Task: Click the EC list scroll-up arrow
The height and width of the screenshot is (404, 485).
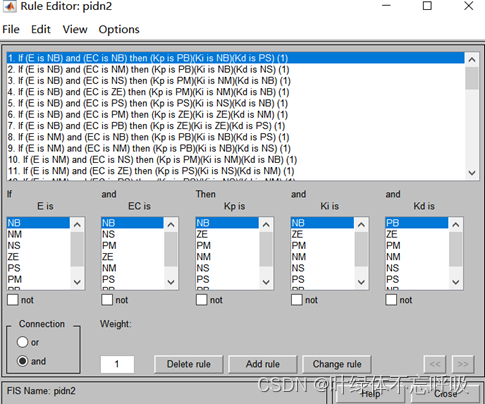Action: (x=171, y=225)
